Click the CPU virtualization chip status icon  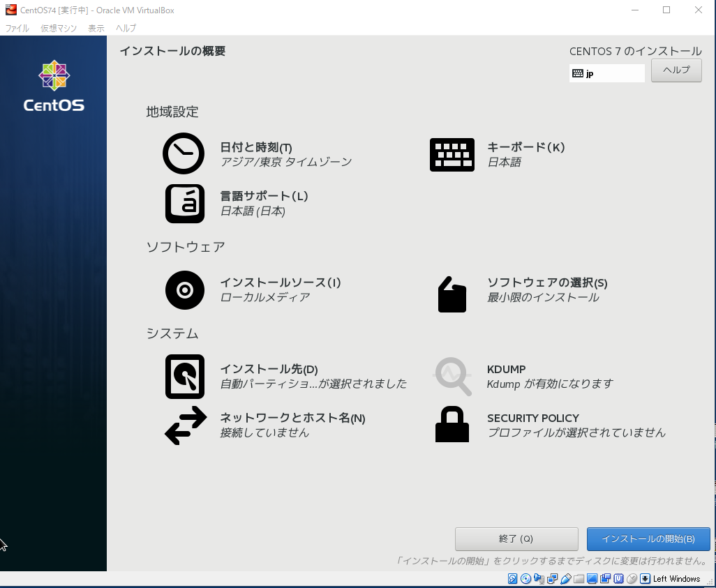point(618,579)
